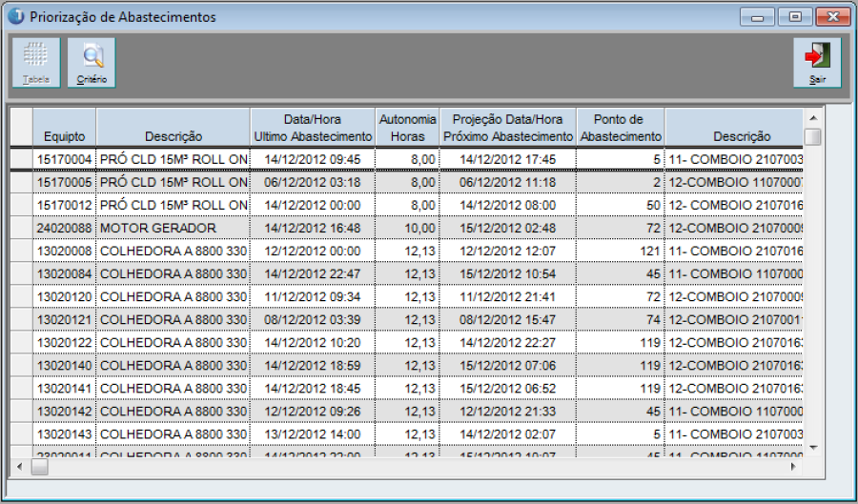Click the vertical scrollbar thumb

(x=813, y=136)
